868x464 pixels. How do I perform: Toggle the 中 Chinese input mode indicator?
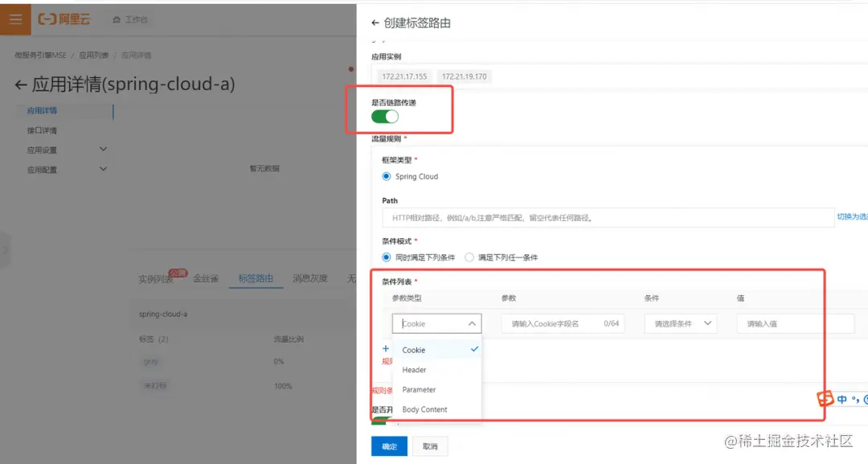[841, 399]
